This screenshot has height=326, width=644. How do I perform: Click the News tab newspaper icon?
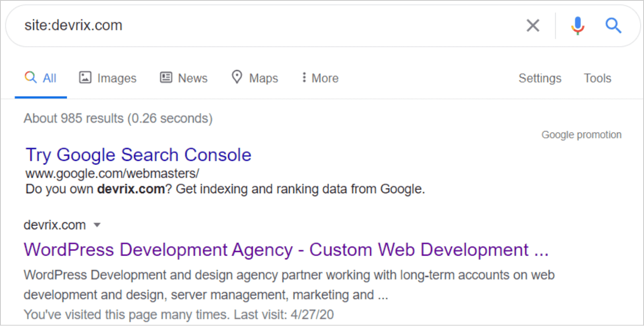tap(166, 77)
